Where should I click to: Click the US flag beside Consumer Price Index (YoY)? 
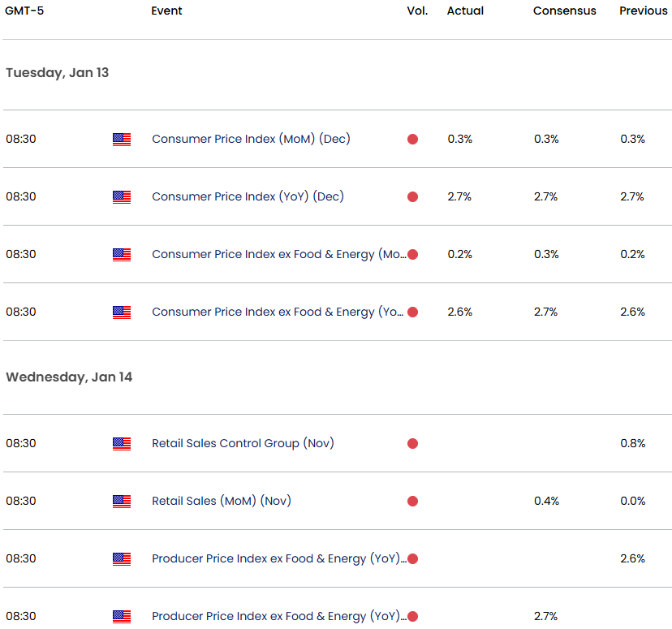tap(122, 197)
